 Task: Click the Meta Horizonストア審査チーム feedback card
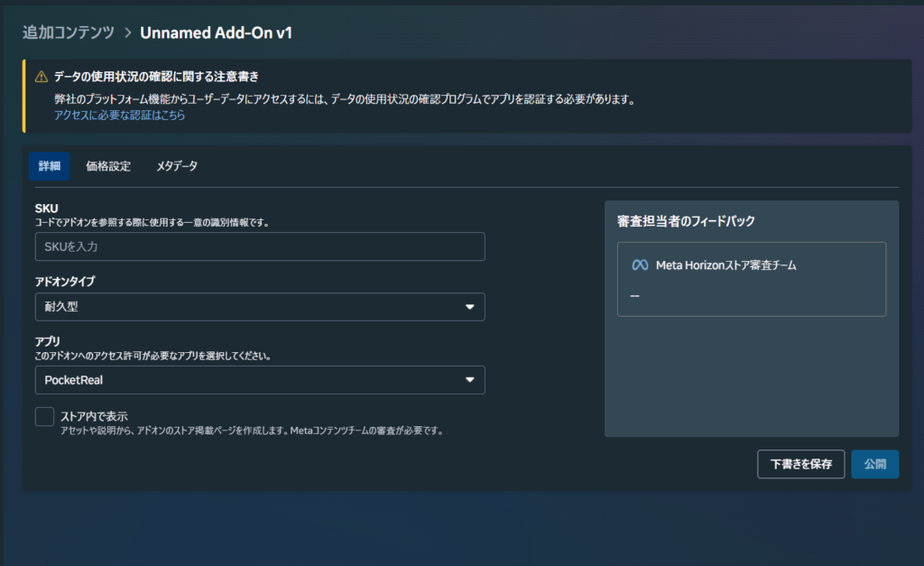(x=751, y=279)
